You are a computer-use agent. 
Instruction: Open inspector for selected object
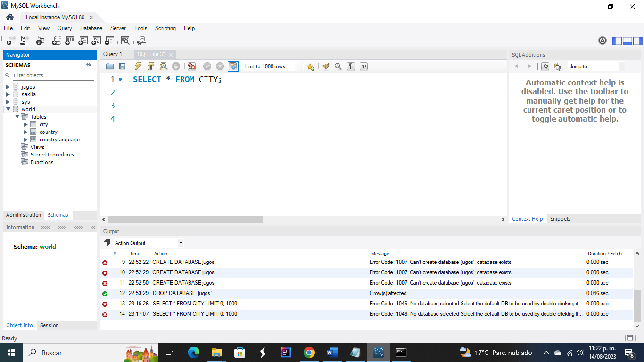click(x=40, y=41)
